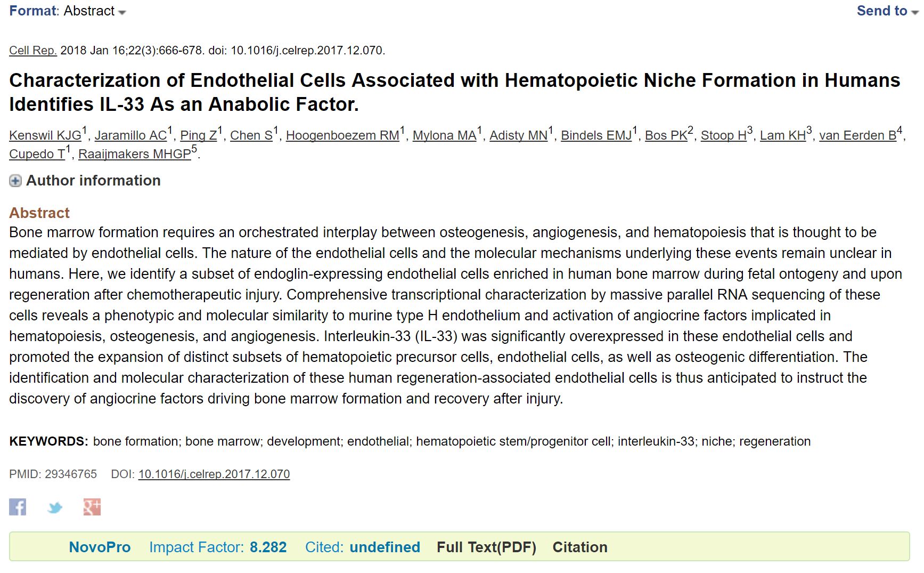Share article on Google Plus icon
The width and height of the screenshot is (924, 573).
[x=92, y=506]
